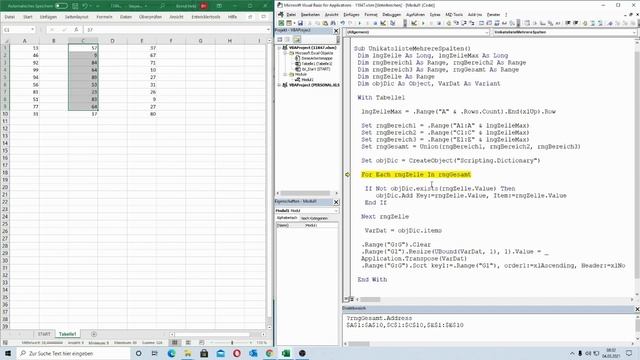Open the notification center icon
The width and height of the screenshot is (640, 360).
coord(629,353)
